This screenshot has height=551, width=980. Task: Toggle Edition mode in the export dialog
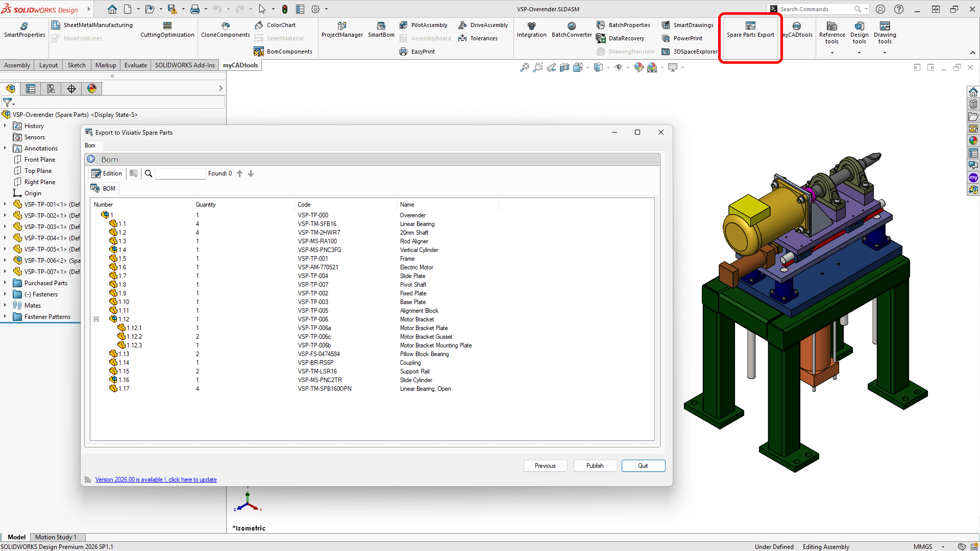click(x=107, y=173)
